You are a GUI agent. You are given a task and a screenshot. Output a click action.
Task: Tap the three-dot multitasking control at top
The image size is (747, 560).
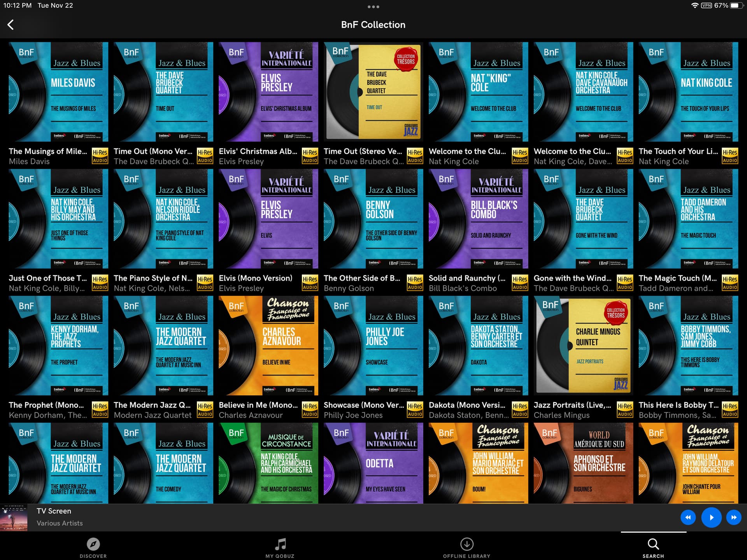(x=373, y=7)
